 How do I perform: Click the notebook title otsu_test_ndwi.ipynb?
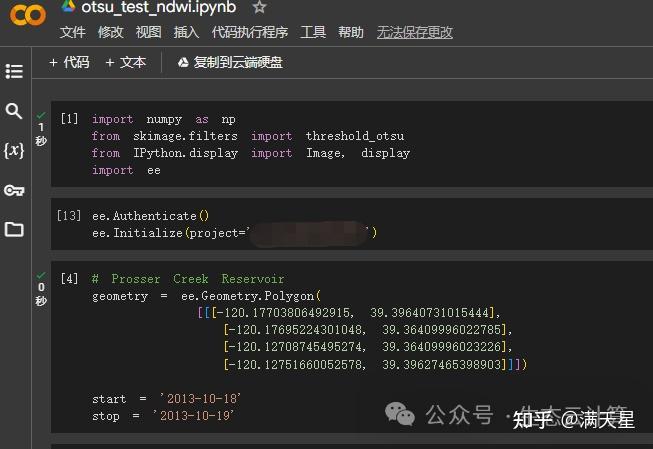pyautogui.click(x=159, y=7)
